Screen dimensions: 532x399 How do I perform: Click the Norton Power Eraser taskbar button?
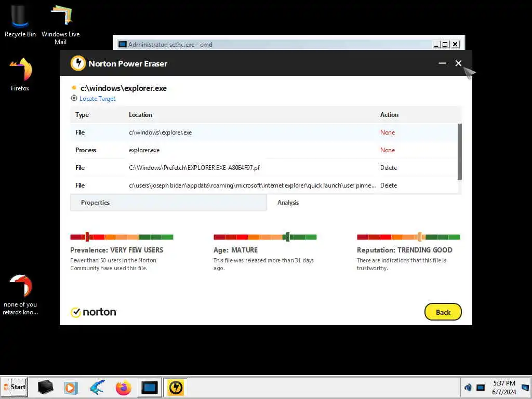[176, 388]
